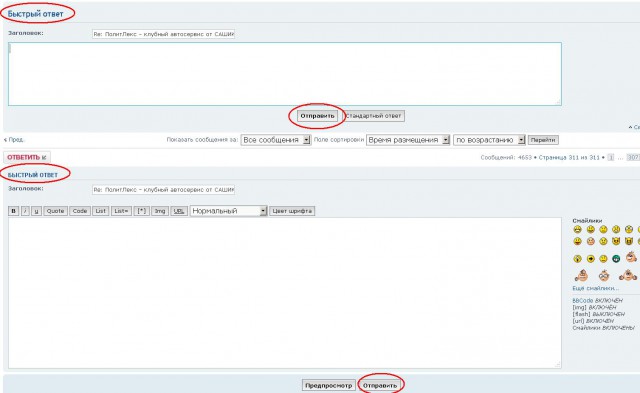Insert Img BBCode tag
Screen dimensions: 640x393
[160, 211]
